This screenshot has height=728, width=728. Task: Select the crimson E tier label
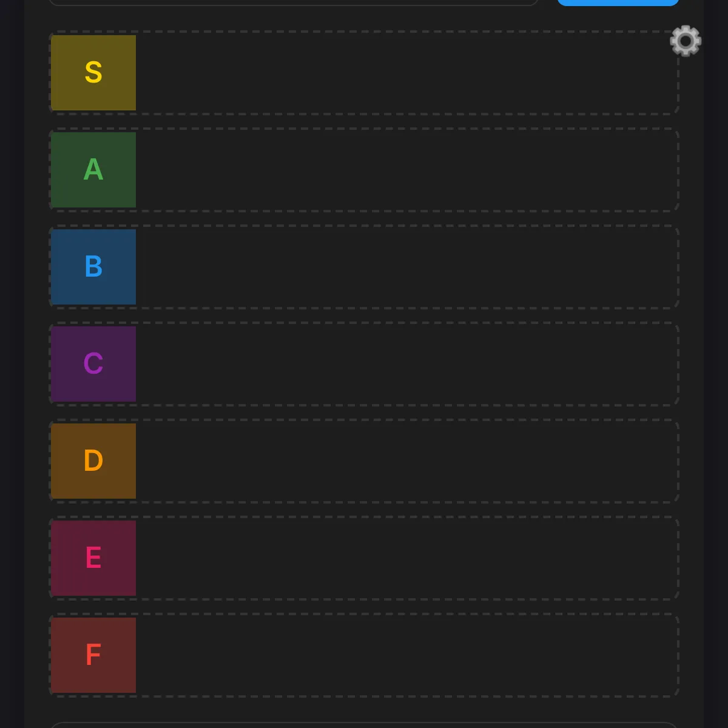point(93,558)
